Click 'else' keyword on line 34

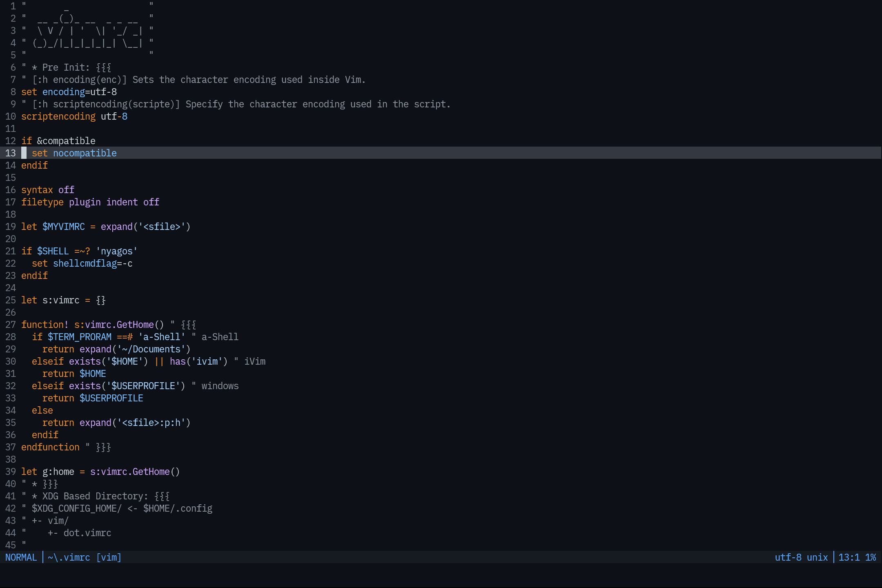tap(42, 410)
